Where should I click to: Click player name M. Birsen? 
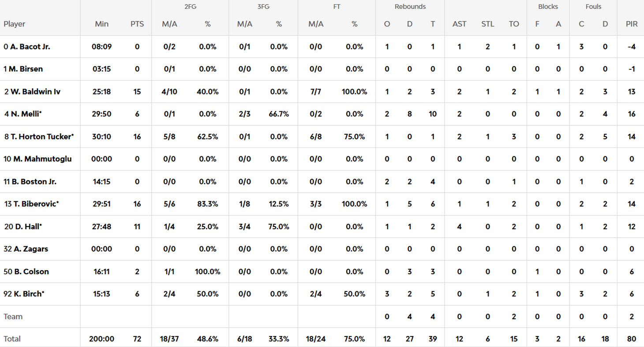(26, 69)
